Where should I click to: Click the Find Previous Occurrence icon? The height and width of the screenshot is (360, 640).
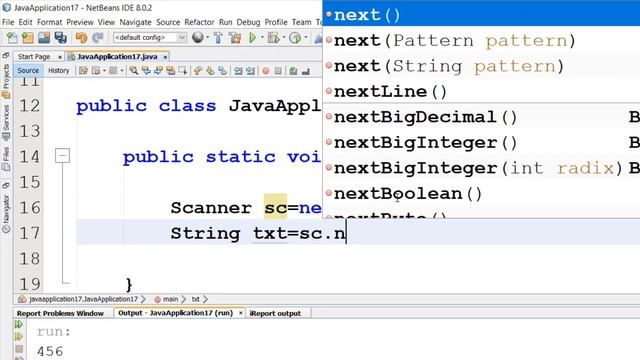pyautogui.click(x=146, y=71)
